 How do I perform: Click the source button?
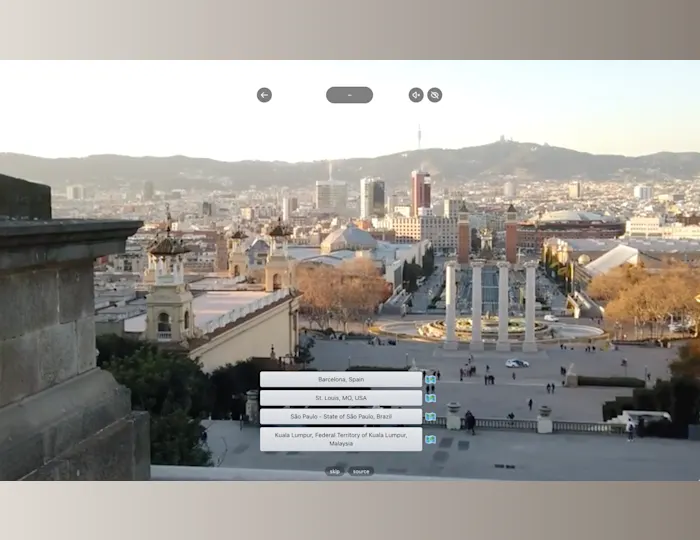click(361, 471)
